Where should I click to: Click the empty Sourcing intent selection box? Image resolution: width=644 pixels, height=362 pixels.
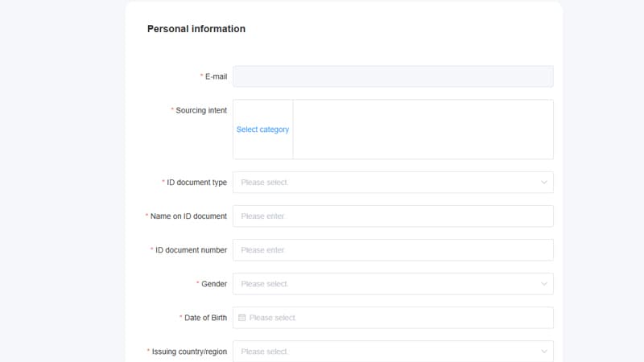(x=423, y=130)
